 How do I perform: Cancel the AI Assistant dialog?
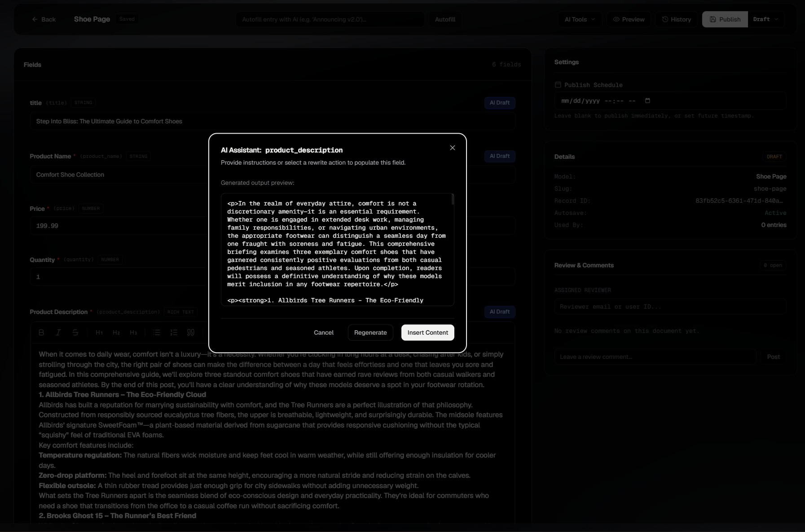pyautogui.click(x=324, y=332)
